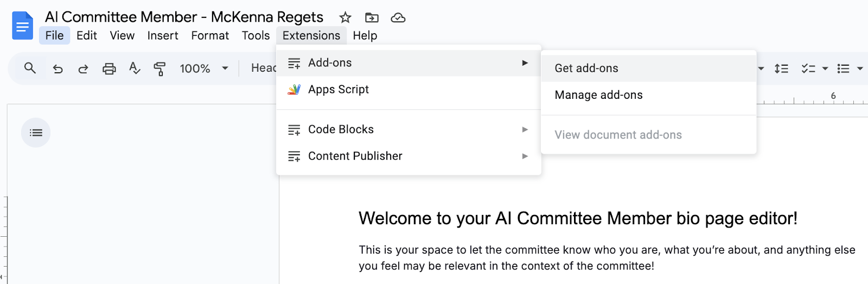Run spelling and grammar check
The height and width of the screenshot is (284, 868).
pos(135,68)
